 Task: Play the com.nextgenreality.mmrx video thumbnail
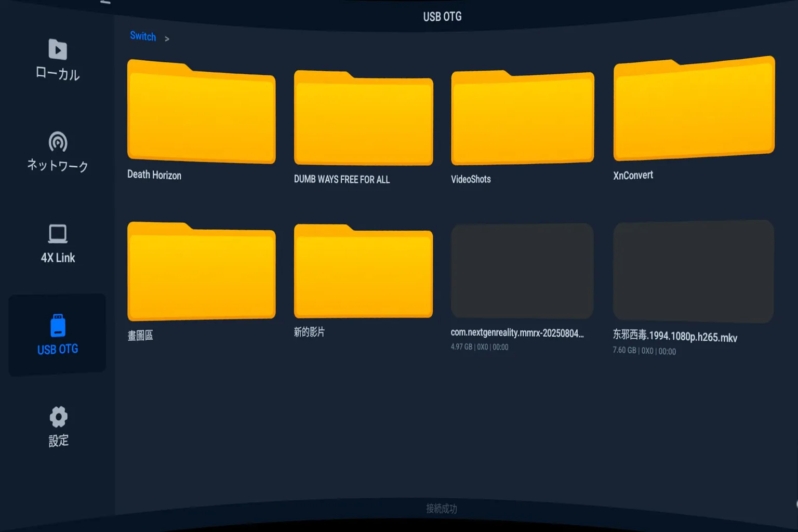click(x=522, y=271)
